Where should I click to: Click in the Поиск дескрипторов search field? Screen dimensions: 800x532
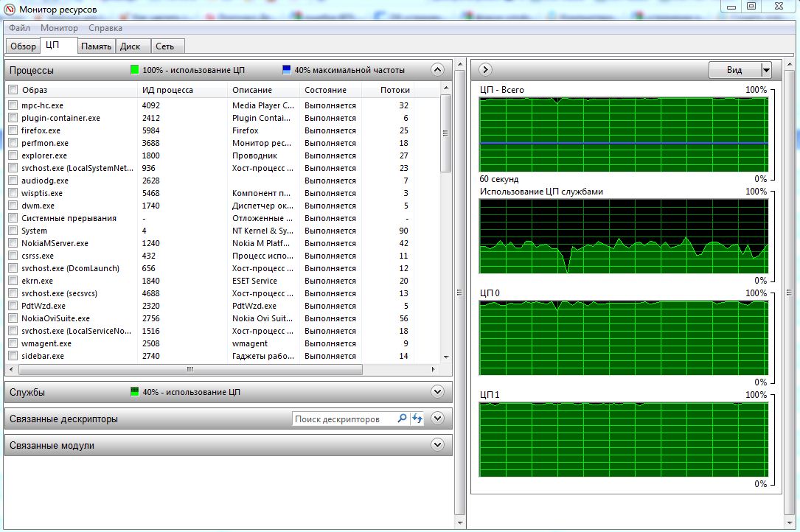(x=344, y=419)
